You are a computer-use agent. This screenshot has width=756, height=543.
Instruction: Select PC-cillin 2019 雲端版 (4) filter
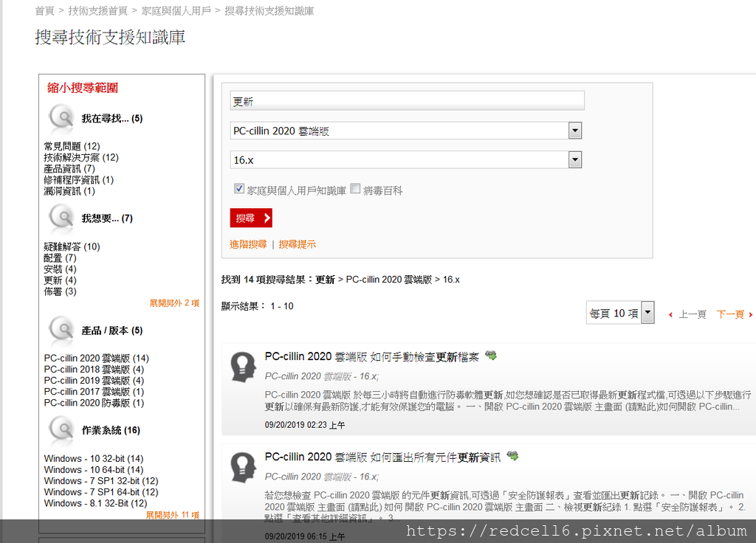[94, 380]
